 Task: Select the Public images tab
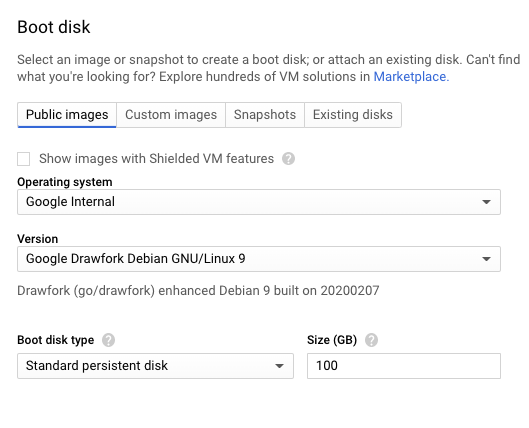click(67, 115)
